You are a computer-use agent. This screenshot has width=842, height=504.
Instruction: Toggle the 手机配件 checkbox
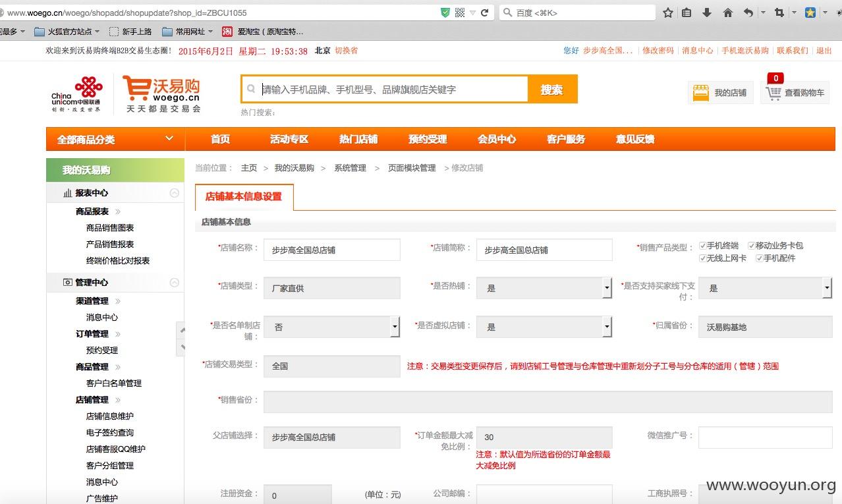point(759,258)
